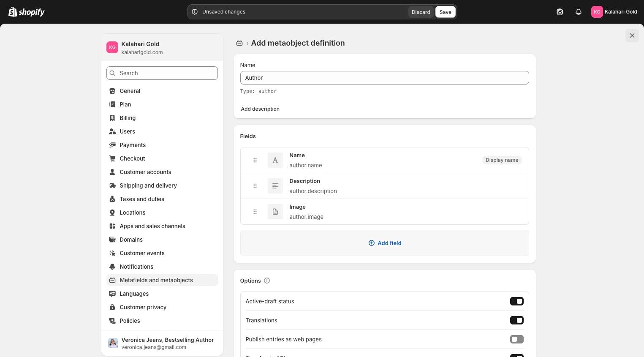Open the Sidekick assistant icon
Screen dimensions: 644x357
(560, 12)
